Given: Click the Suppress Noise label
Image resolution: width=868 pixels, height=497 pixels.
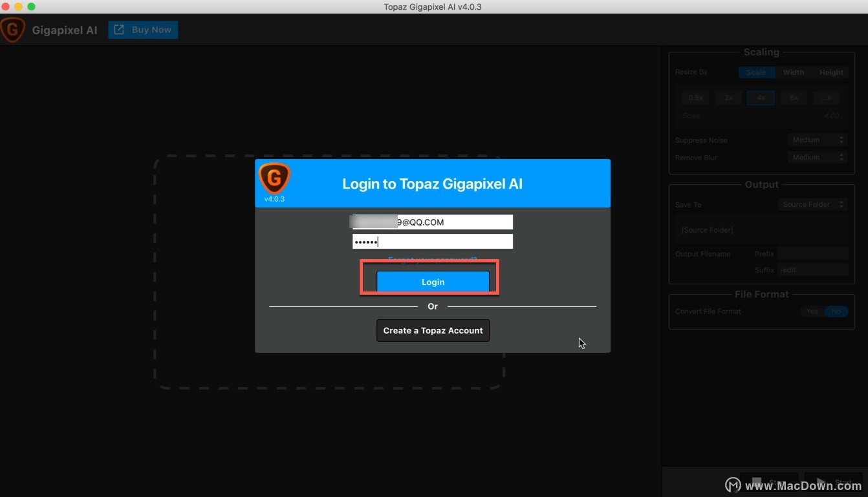Looking at the screenshot, I should (x=701, y=140).
